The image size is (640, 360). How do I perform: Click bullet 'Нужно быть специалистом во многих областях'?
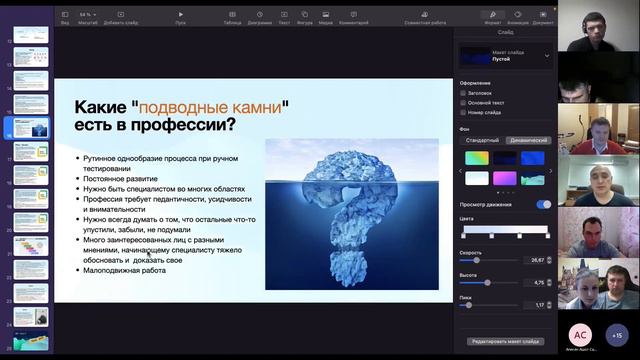[x=164, y=189]
